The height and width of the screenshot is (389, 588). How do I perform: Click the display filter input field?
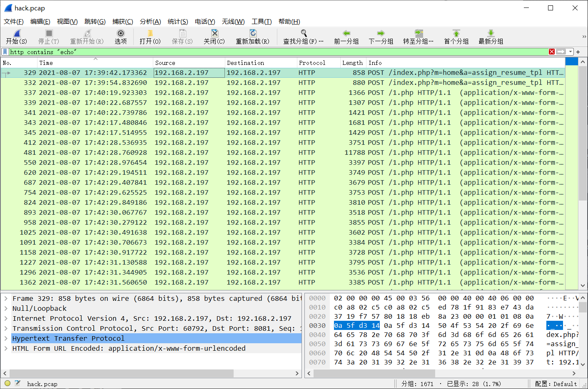coord(278,52)
